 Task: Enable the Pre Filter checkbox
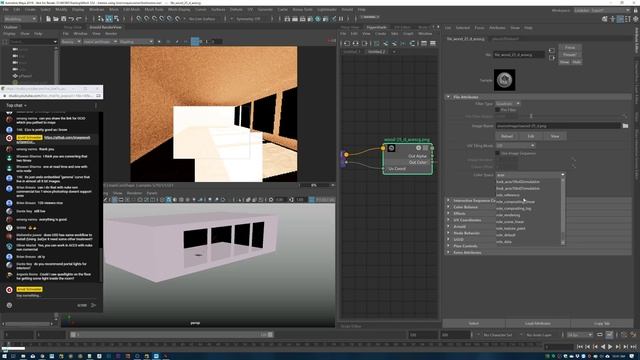coord(498,110)
